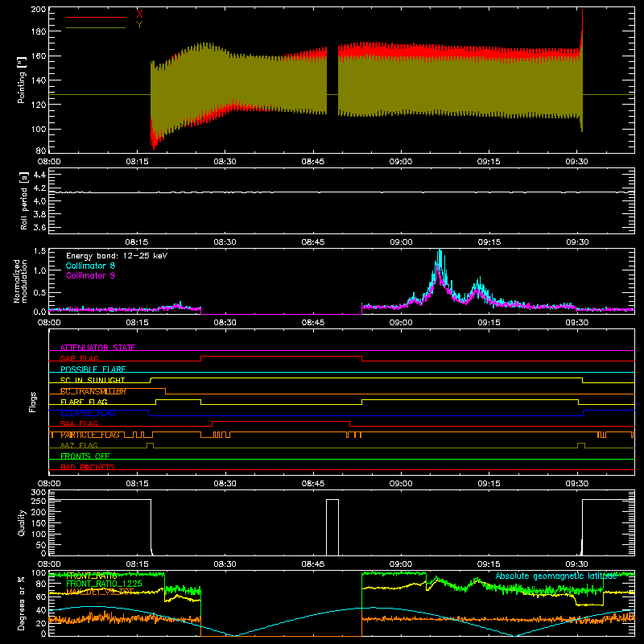644x644 pixels.
Task: Click the 'SAA_FLAG' flag label
Action: [79, 423]
